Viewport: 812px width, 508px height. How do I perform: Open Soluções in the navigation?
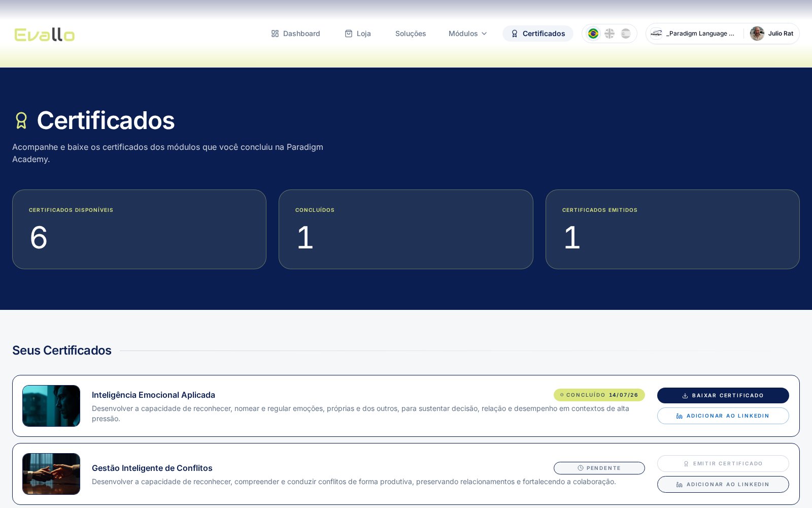(x=411, y=34)
